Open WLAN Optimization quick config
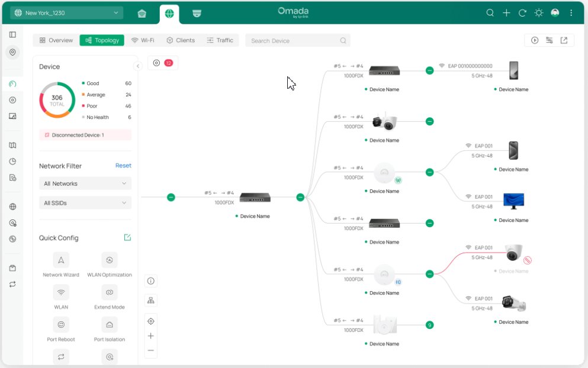 (x=110, y=260)
